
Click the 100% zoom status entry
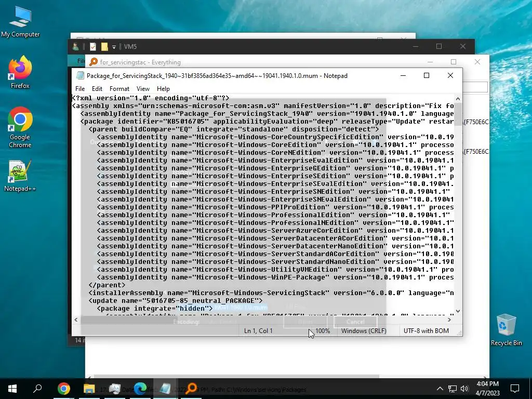point(323,331)
